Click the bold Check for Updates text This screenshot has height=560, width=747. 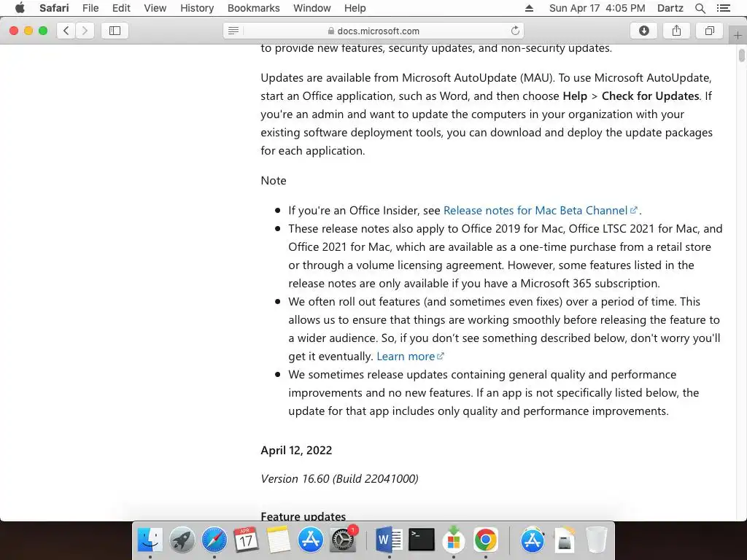pos(650,96)
